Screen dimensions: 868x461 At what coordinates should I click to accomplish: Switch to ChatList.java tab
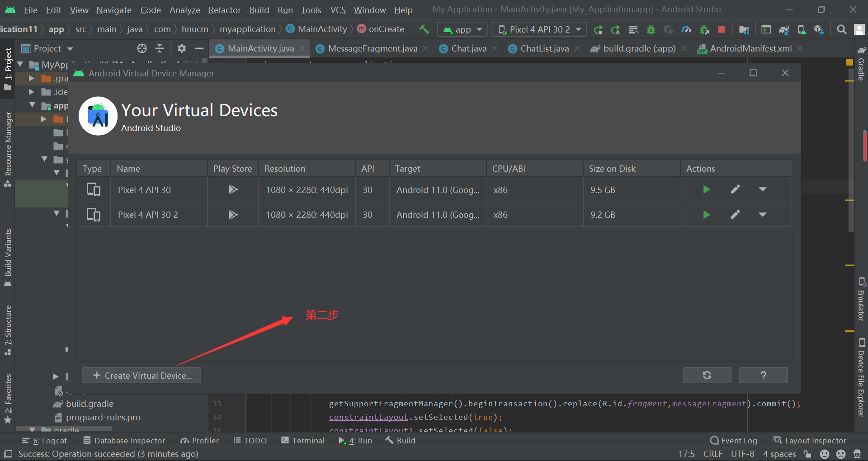(x=544, y=48)
